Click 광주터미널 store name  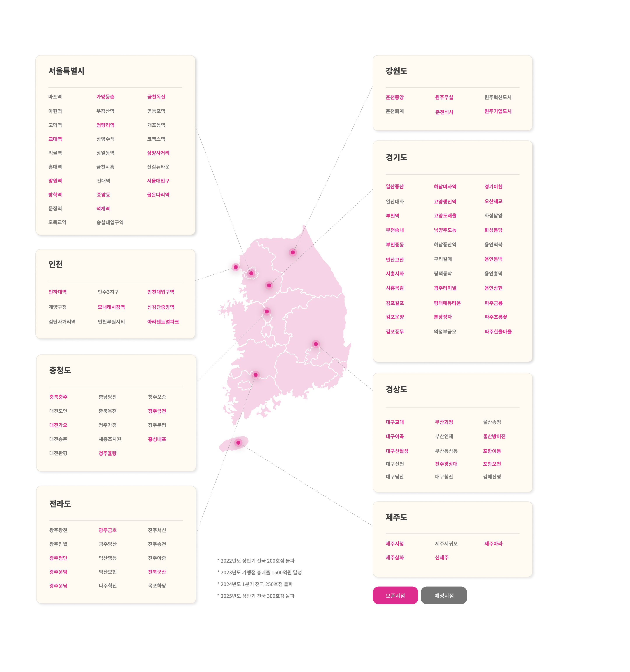pos(445,288)
